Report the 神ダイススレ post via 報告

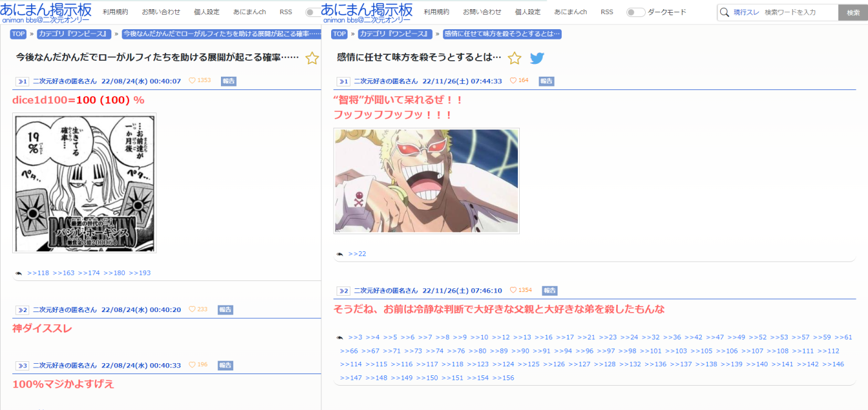pyautogui.click(x=225, y=310)
